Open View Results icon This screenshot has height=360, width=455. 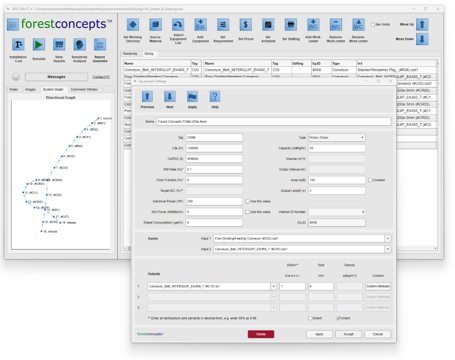click(x=59, y=44)
